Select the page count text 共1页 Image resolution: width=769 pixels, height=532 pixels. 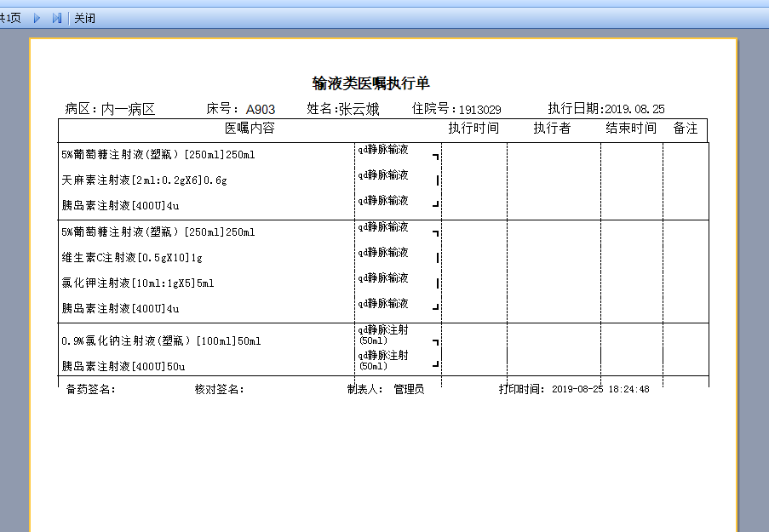pos(10,18)
